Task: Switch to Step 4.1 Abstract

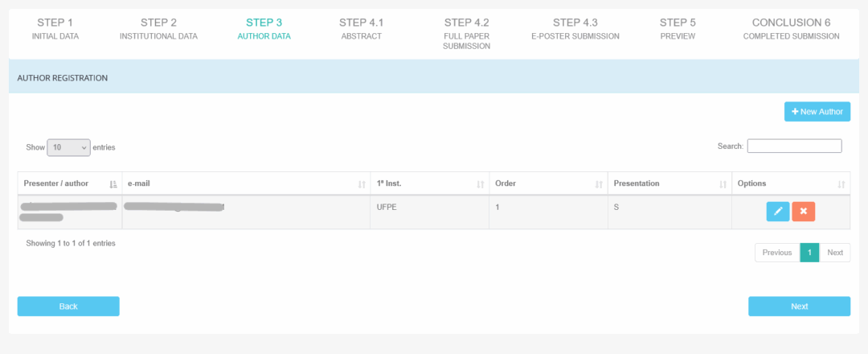Action: click(361, 29)
